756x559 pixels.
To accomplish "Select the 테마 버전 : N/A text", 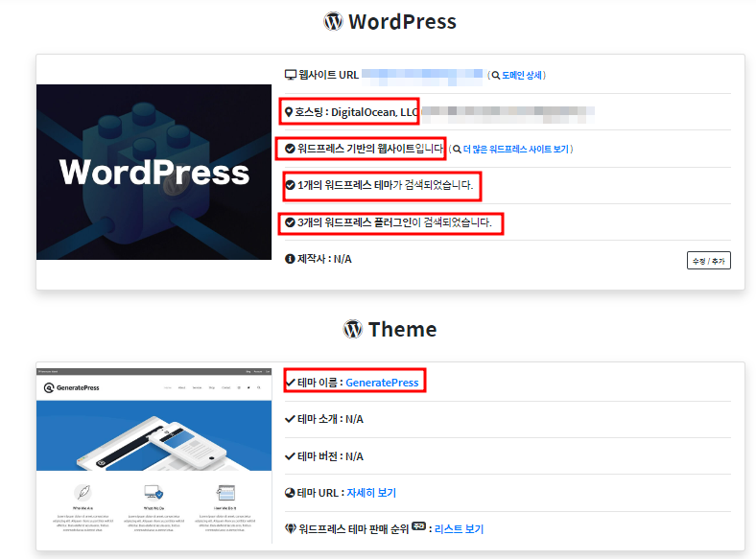I will click(x=330, y=456).
